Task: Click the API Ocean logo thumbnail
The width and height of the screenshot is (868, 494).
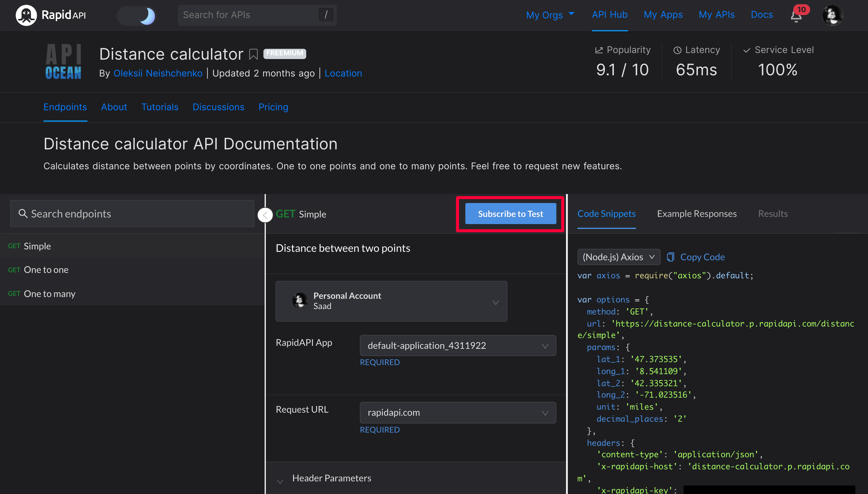Action: [64, 62]
